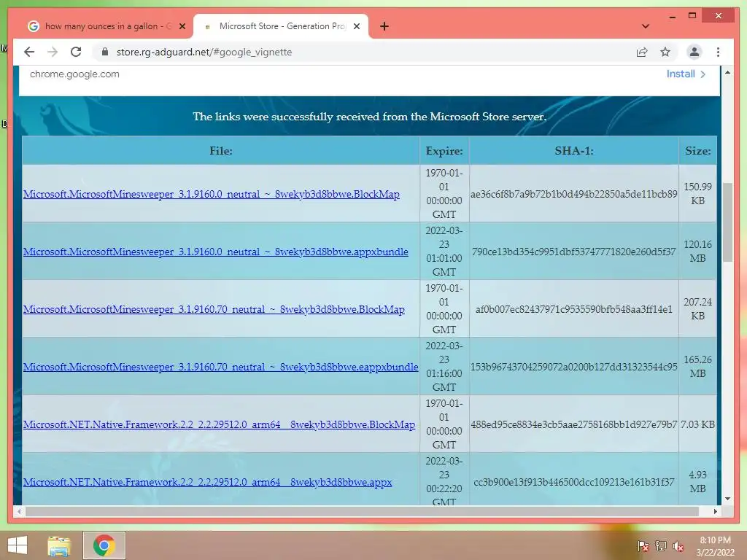
Task: Select SHA-1 hash starting with 153b9674
Action: coord(573,367)
